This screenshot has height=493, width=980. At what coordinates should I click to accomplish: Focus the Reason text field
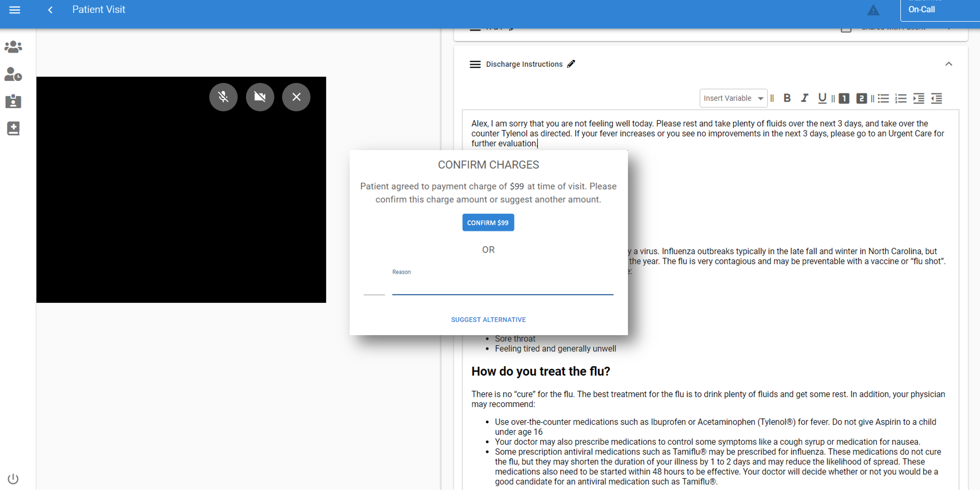(x=502, y=288)
